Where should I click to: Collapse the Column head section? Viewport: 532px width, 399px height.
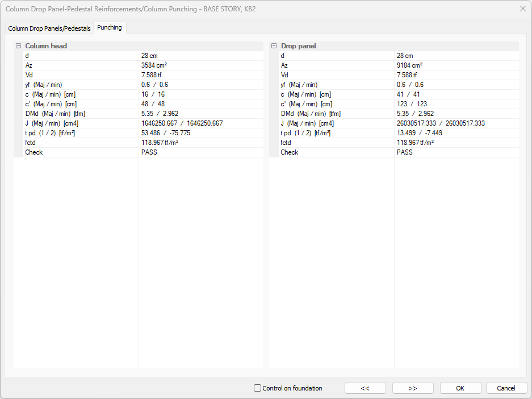coord(18,46)
